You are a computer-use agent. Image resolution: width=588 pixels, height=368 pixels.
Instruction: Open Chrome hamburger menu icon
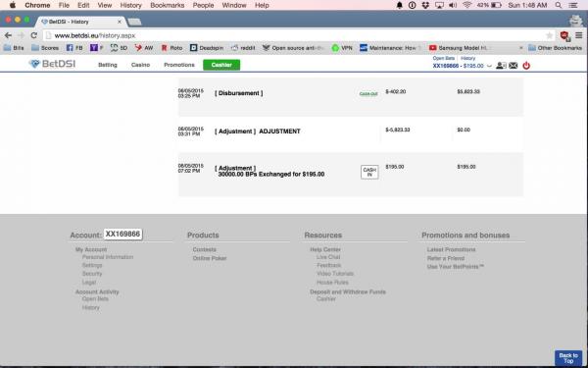pos(579,35)
